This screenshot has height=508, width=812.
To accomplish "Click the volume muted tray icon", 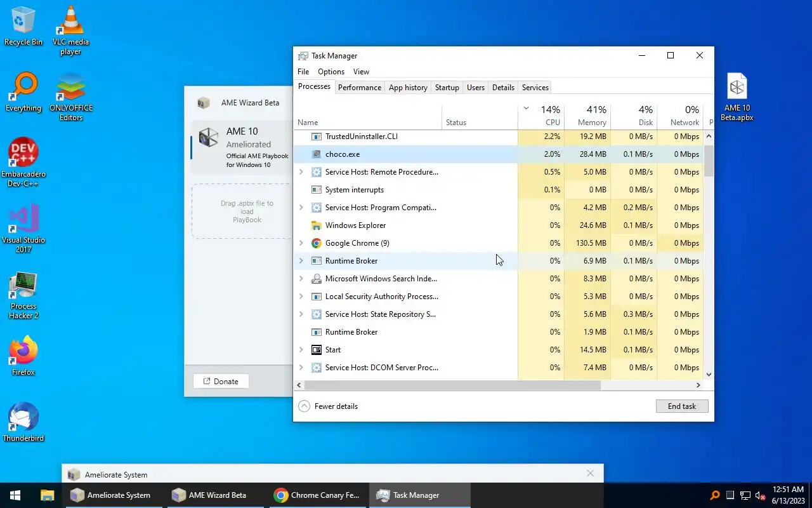I will [x=761, y=495].
